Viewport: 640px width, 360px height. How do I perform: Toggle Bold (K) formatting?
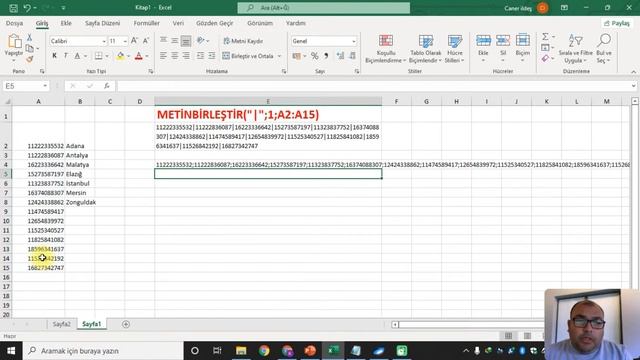point(54,56)
